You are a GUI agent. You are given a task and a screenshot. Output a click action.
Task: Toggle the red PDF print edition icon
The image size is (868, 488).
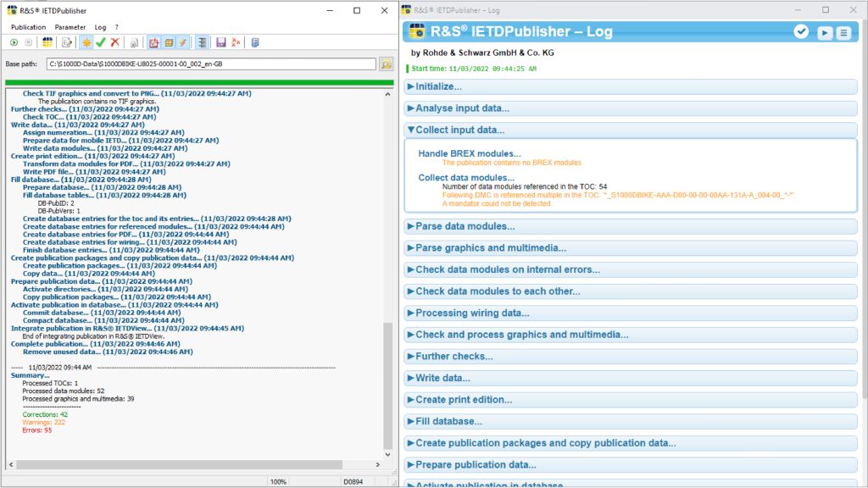(x=154, y=42)
